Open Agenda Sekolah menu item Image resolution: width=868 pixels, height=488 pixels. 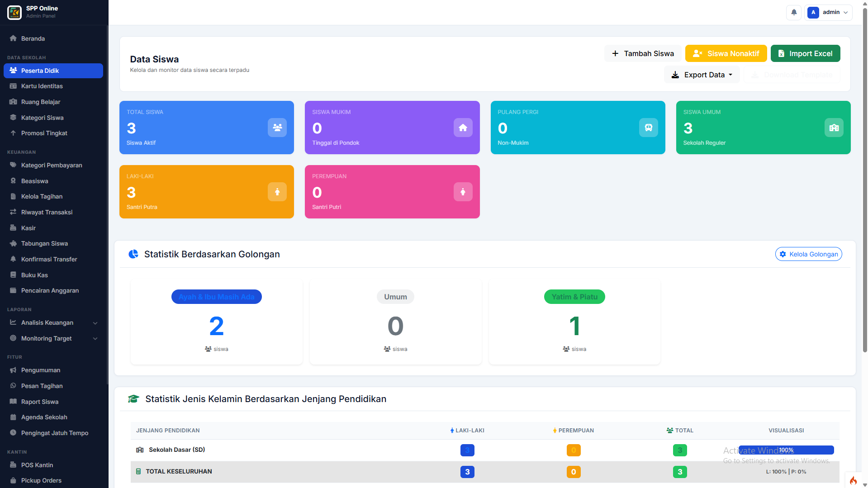(x=53, y=417)
